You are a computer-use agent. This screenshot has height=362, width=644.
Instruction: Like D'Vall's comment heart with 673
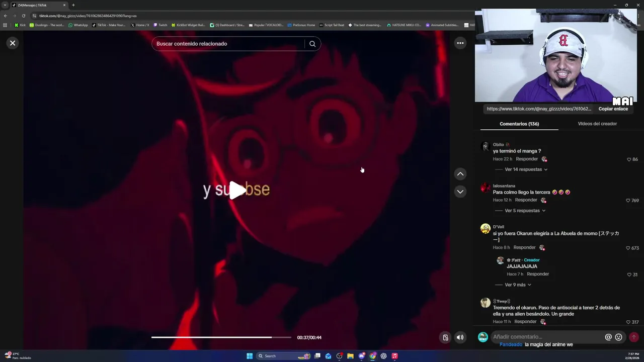click(x=628, y=248)
